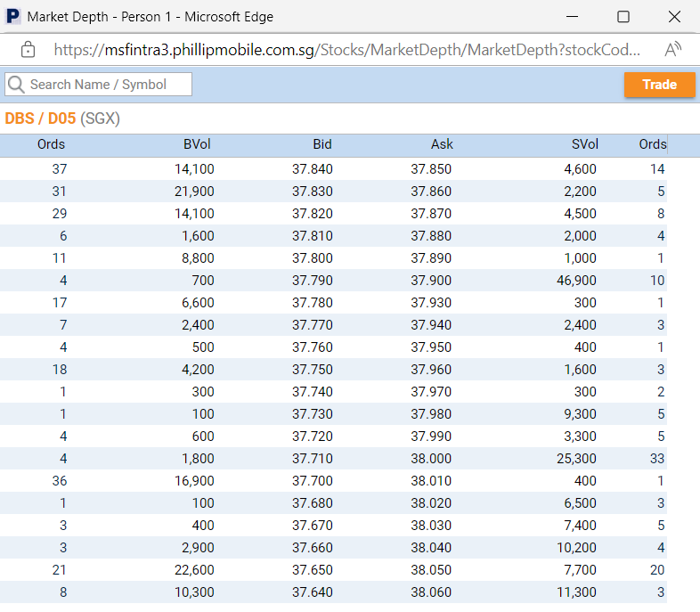Select ask price 38.030

431,526
